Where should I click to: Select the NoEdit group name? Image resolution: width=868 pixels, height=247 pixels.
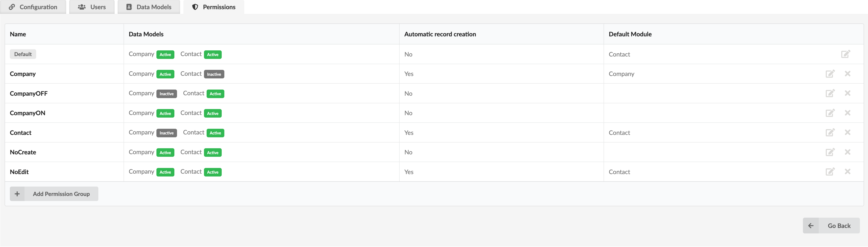19,172
